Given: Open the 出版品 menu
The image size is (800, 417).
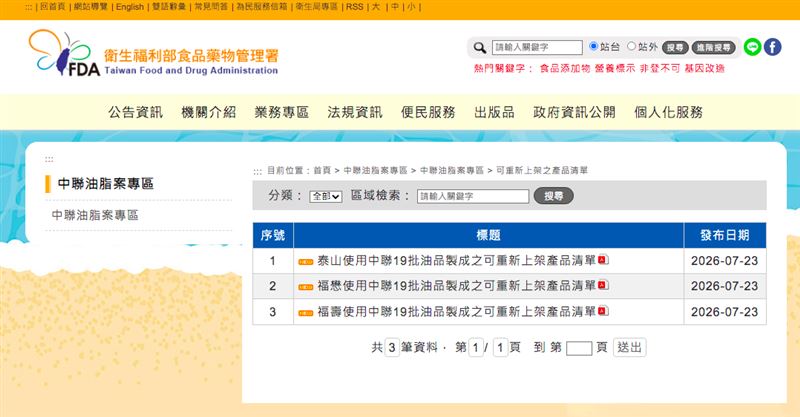Looking at the screenshot, I should pyautogui.click(x=494, y=112).
